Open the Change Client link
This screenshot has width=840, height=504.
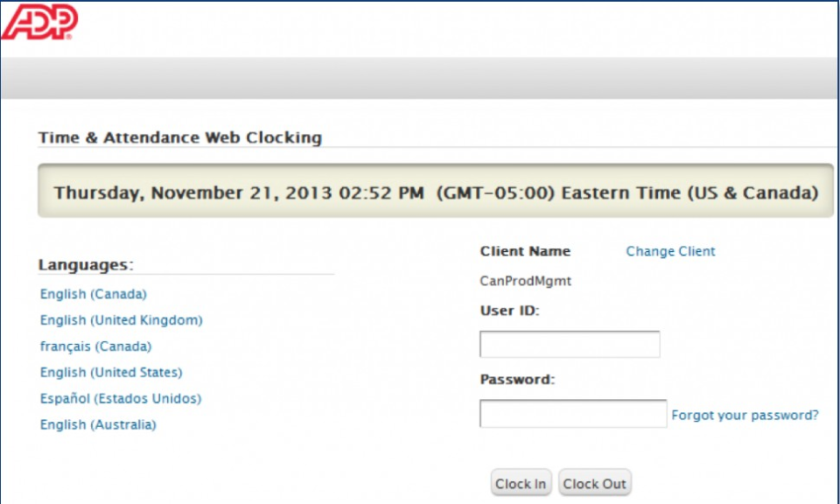pos(670,251)
